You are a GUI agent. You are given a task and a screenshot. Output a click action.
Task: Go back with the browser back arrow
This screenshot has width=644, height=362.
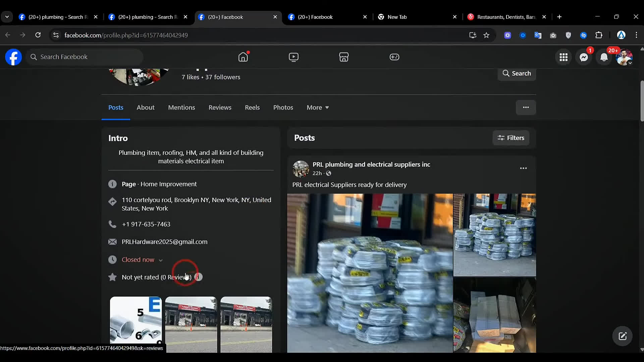8,35
